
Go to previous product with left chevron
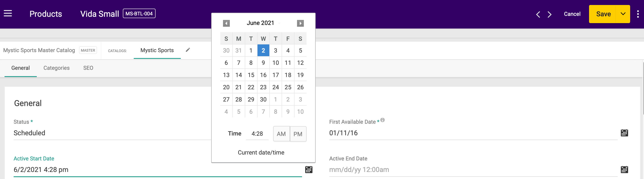[x=538, y=14]
